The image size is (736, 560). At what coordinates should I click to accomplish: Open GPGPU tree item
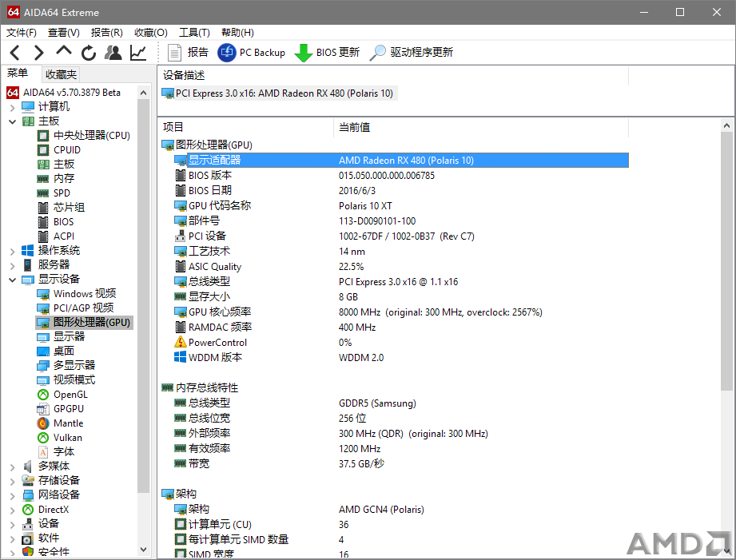point(68,409)
